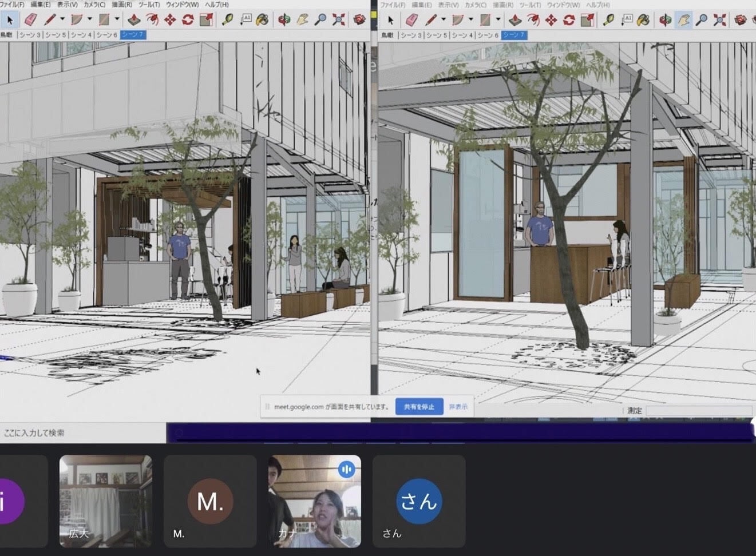Viewport: 756px width, 556px height.
Task: Select the Orbit tool in right window
Action: click(x=665, y=21)
